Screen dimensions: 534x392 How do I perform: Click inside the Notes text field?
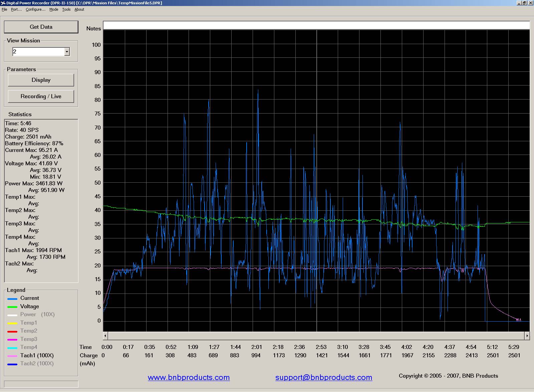click(316, 25)
